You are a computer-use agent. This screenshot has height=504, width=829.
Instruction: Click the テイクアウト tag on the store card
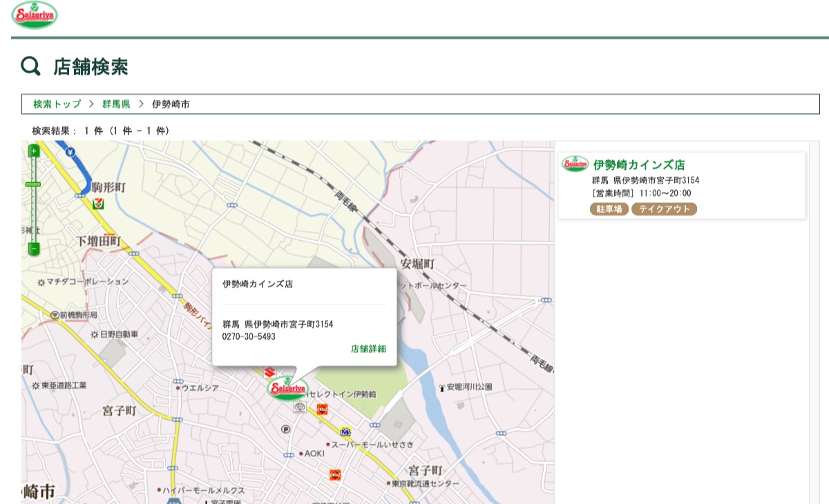[664, 209]
